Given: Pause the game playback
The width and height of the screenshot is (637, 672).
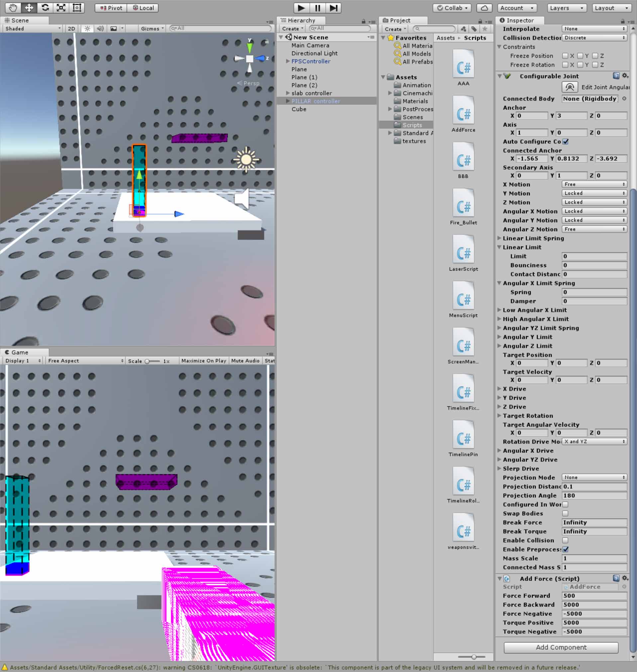Looking at the screenshot, I should (317, 8).
